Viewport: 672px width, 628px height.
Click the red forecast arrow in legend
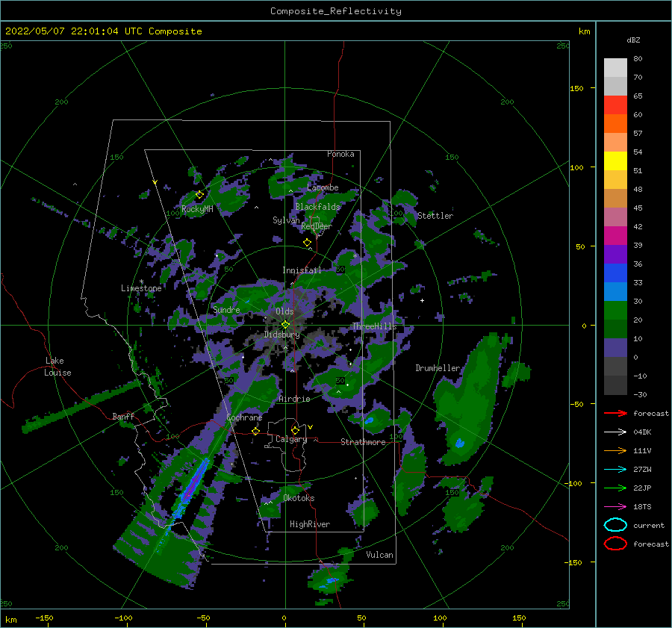(615, 413)
